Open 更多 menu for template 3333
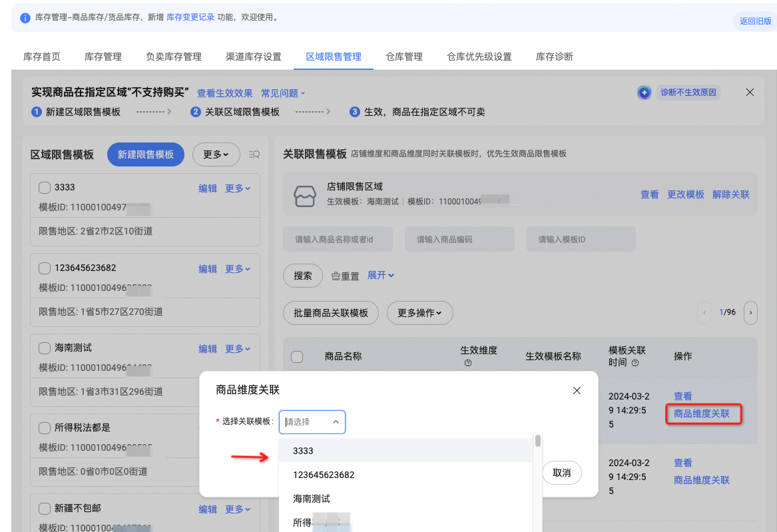777x532 pixels. [x=238, y=188]
